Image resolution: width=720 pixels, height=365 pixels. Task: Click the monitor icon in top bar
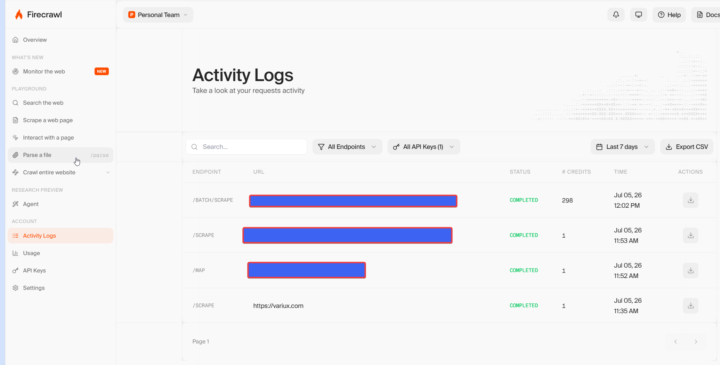(638, 15)
